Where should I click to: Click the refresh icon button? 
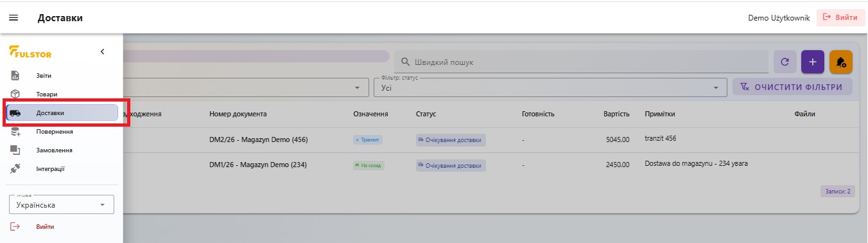pos(785,62)
